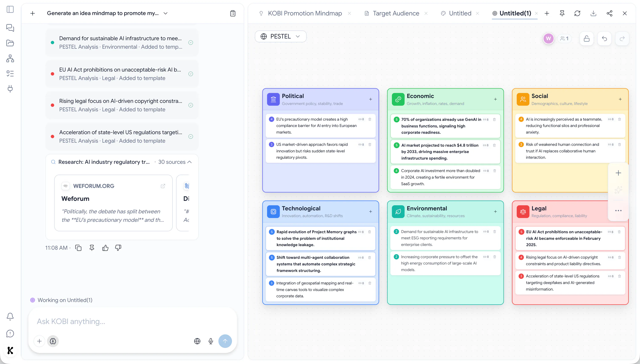Expand the chat title dropdown chevron
Viewport: 640px width, 364px height.
pos(166,13)
